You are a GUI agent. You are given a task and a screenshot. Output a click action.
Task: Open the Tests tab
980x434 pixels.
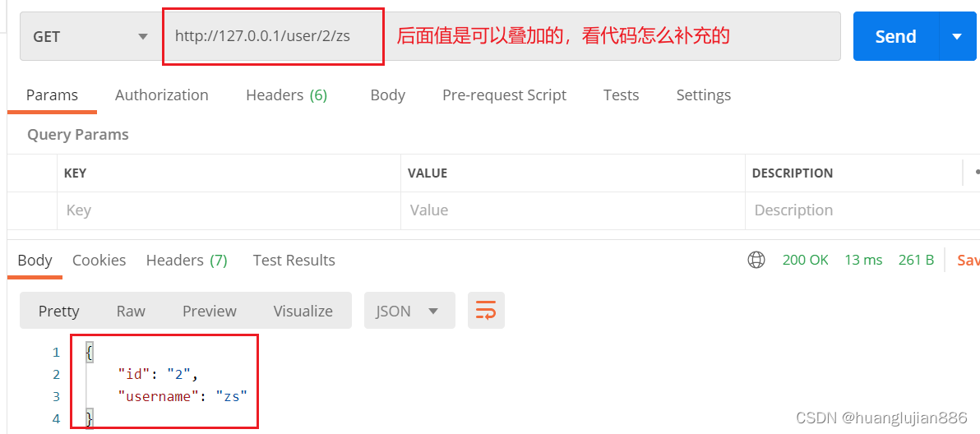[621, 95]
